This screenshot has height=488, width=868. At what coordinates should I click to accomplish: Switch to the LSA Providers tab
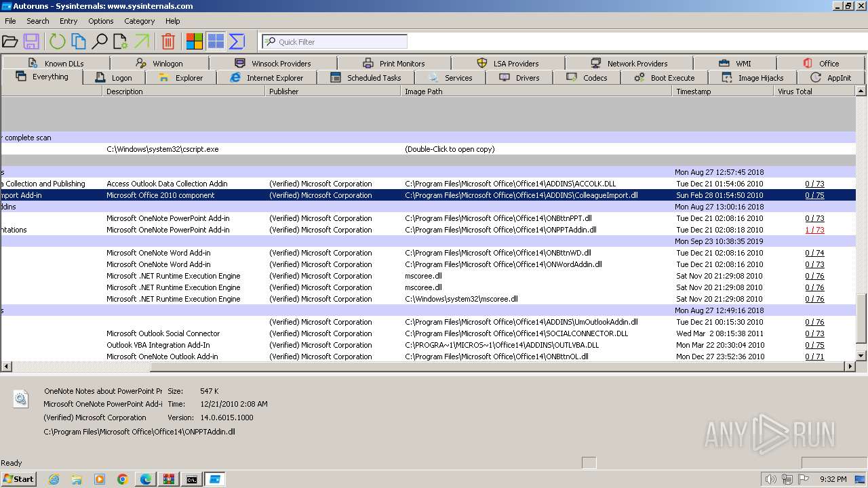pos(508,63)
